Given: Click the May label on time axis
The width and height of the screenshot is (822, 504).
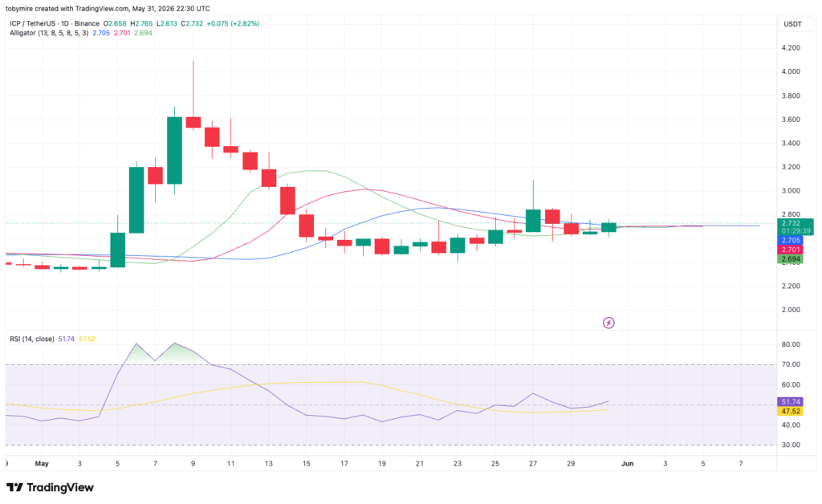Looking at the screenshot, I should tap(42, 464).
